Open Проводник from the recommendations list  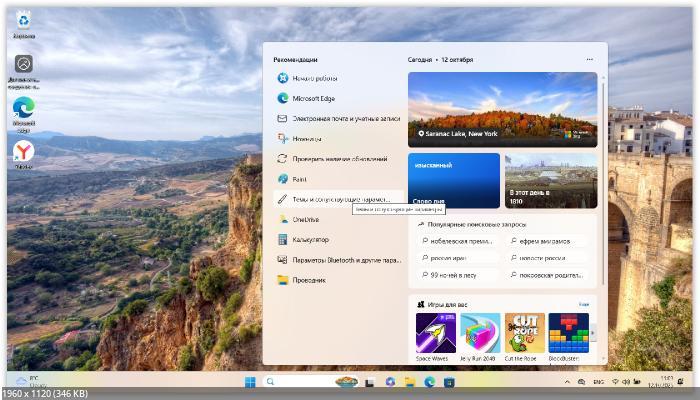tap(309, 280)
